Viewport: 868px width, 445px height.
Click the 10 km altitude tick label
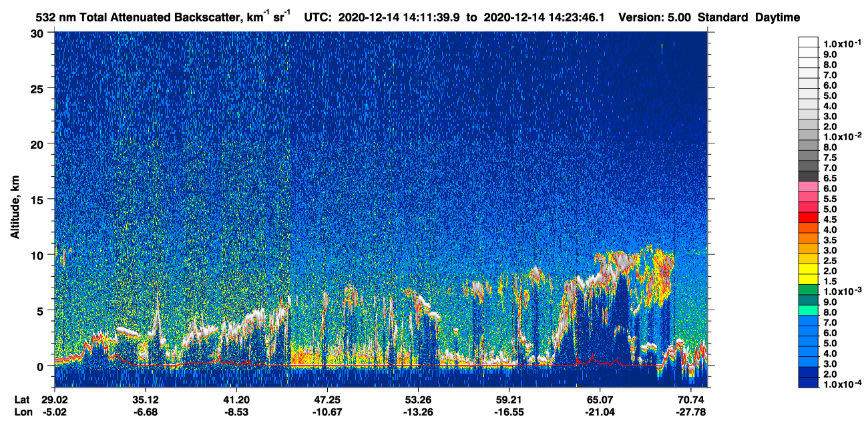pyautogui.click(x=38, y=255)
